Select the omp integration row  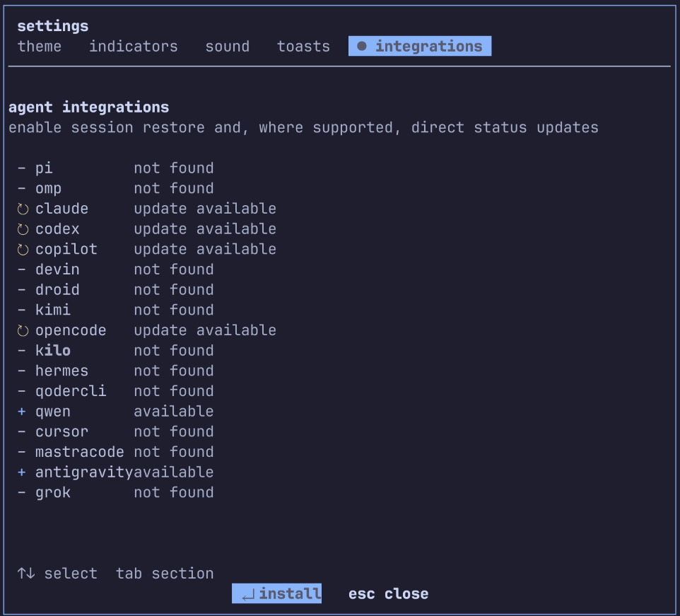[116, 188]
